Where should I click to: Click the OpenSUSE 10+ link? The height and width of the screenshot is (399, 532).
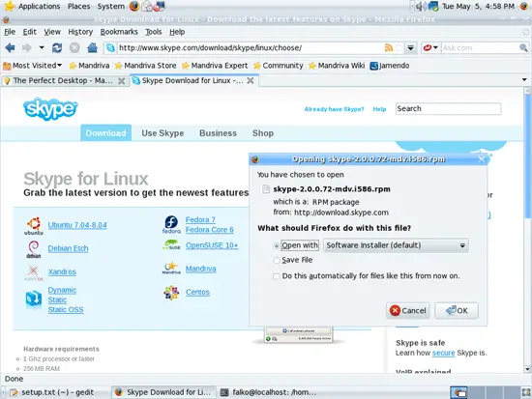pyautogui.click(x=212, y=245)
